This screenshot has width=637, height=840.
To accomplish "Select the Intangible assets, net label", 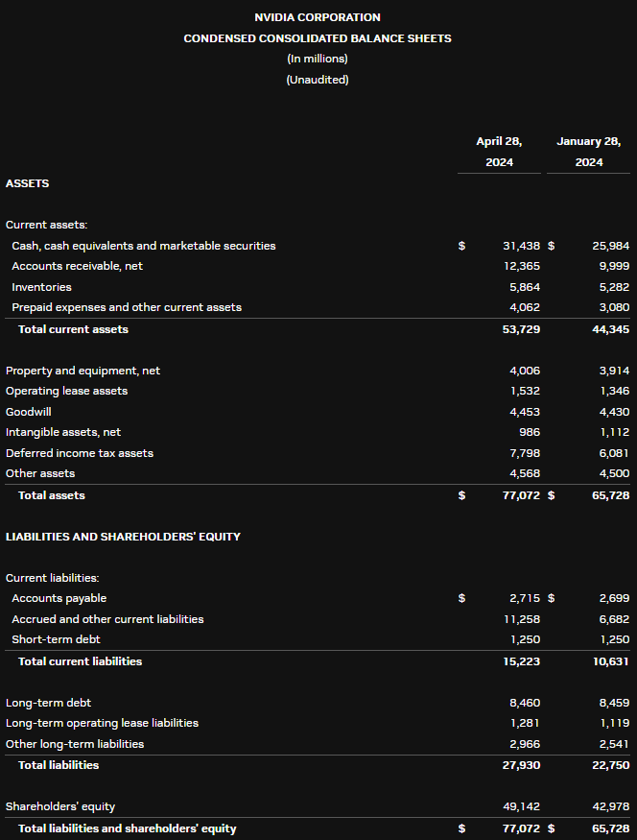I will click(x=63, y=432).
